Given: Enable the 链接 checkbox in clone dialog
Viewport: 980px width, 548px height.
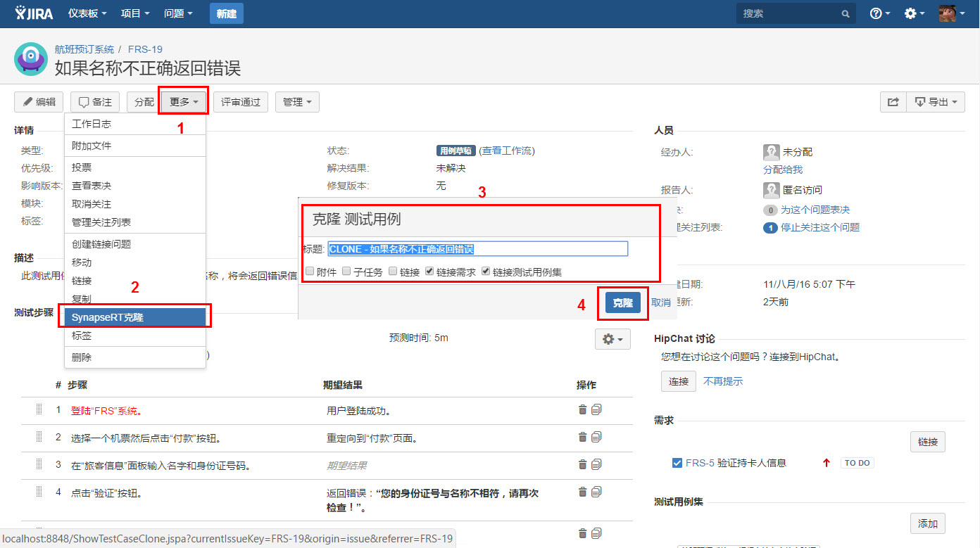Looking at the screenshot, I should tap(393, 272).
